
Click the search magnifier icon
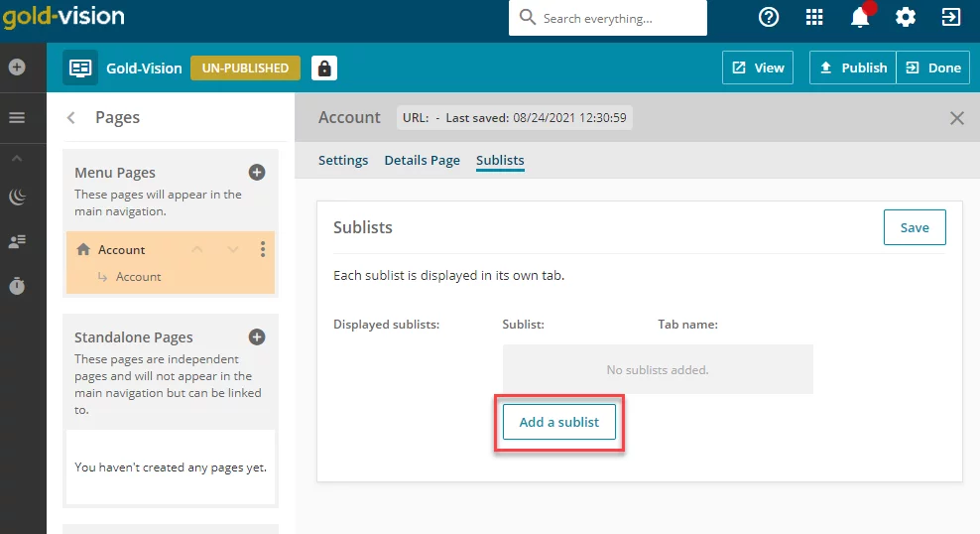[x=528, y=17]
